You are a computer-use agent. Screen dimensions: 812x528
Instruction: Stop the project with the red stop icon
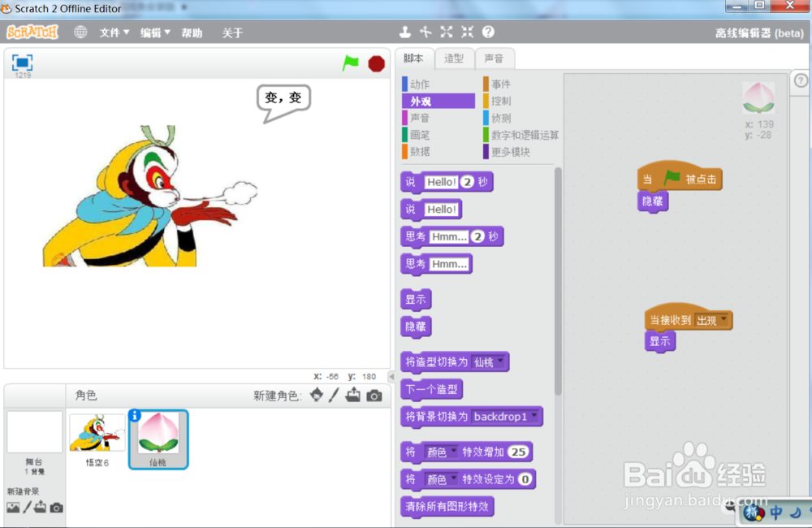click(376, 63)
